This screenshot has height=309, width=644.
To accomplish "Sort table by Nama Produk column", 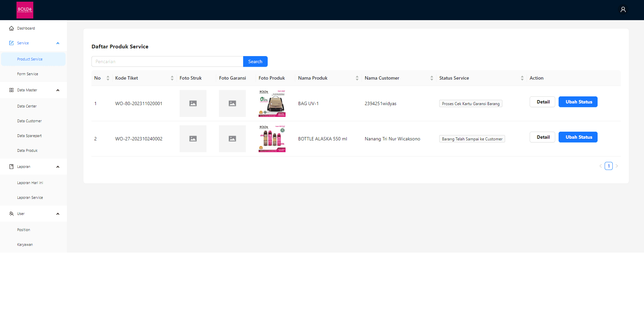I will pyautogui.click(x=357, y=78).
